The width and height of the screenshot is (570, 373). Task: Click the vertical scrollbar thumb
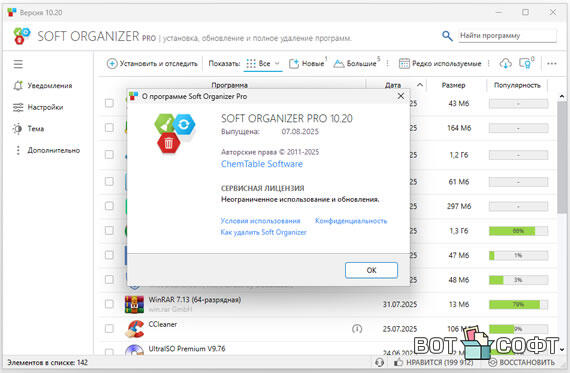(562, 157)
